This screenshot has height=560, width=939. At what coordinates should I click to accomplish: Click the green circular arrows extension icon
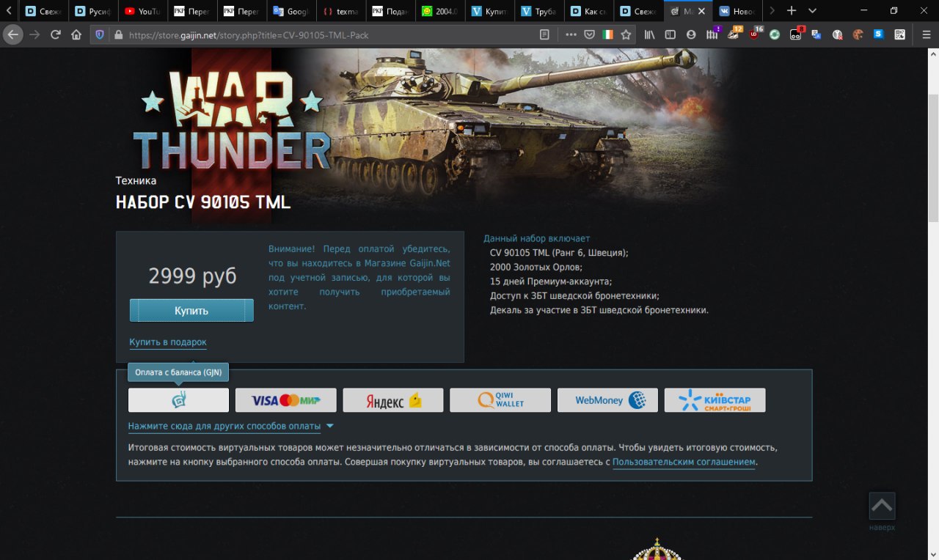(x=775, y=34)
